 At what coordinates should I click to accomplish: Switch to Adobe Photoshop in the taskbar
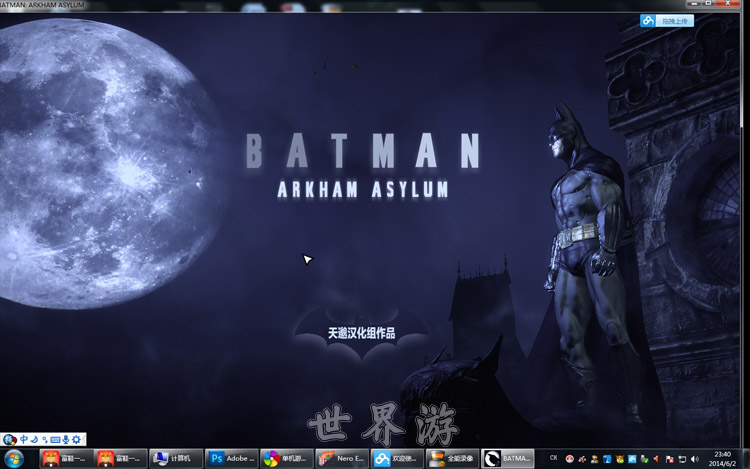tap(231, 458)
